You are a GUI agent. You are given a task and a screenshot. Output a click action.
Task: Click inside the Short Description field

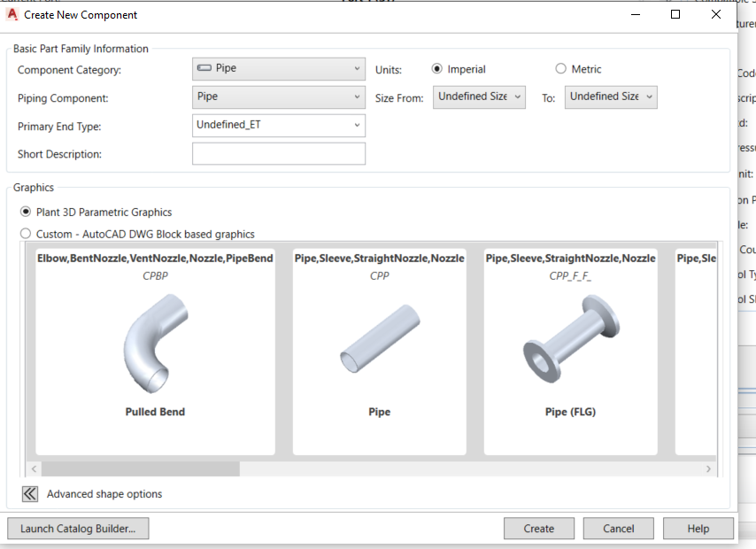click(x=278, y=153)
